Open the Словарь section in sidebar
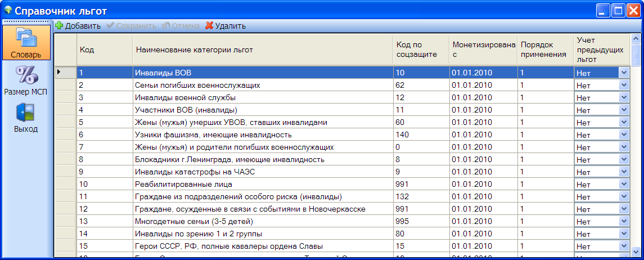The image size is (644, 260). coord(26,42)
